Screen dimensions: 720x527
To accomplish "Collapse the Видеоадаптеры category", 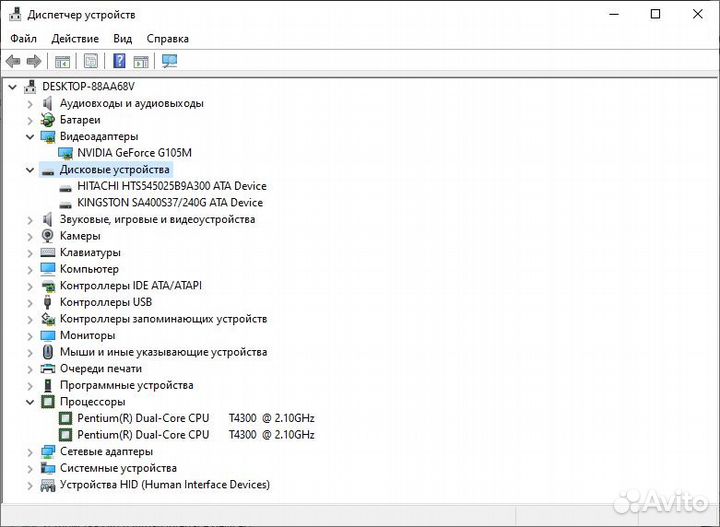I will coord(29,136).
